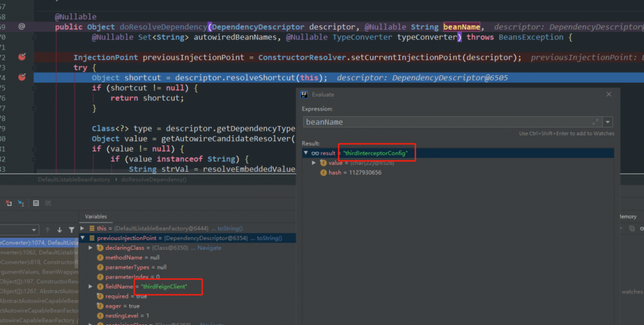The height and width of the screenshot is (325, 644).
Task: Close the Evaluate dialog
Action: click(609, 95)
